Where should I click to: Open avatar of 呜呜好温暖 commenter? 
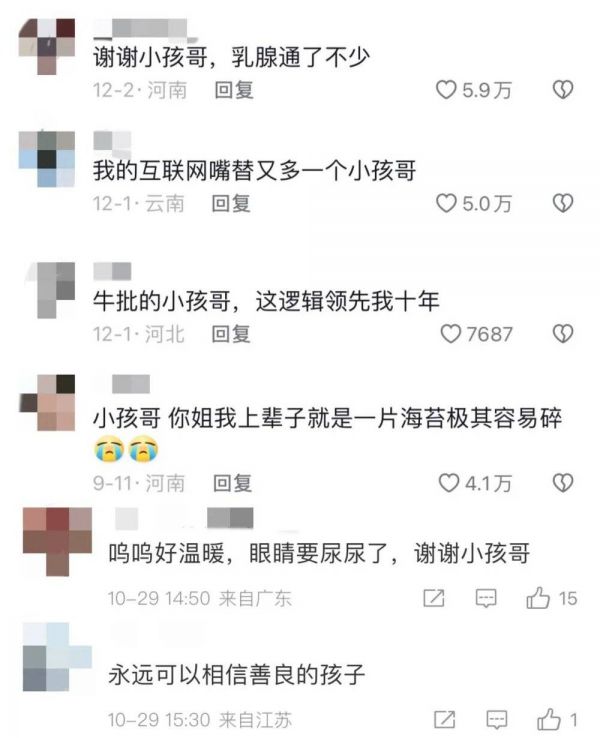pyautogui.click(x=57, y=541)
